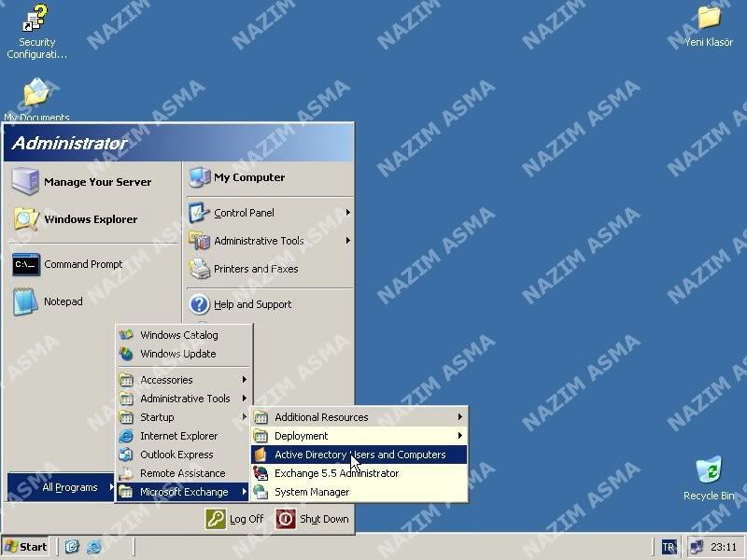Select the Additional Resources menu entry

(x=359, y=417)
